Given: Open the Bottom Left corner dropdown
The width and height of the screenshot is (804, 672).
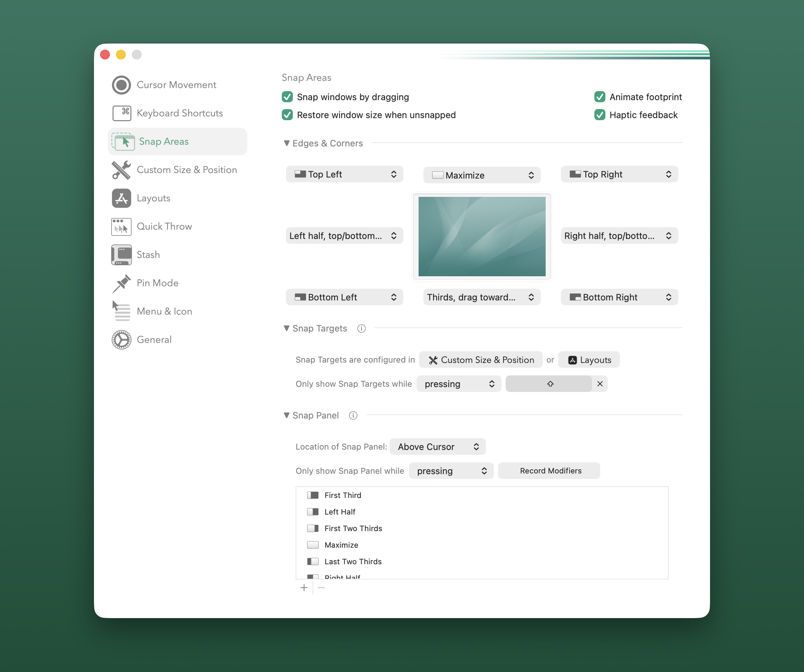Looking at the screenshot, I should (345, 298).
